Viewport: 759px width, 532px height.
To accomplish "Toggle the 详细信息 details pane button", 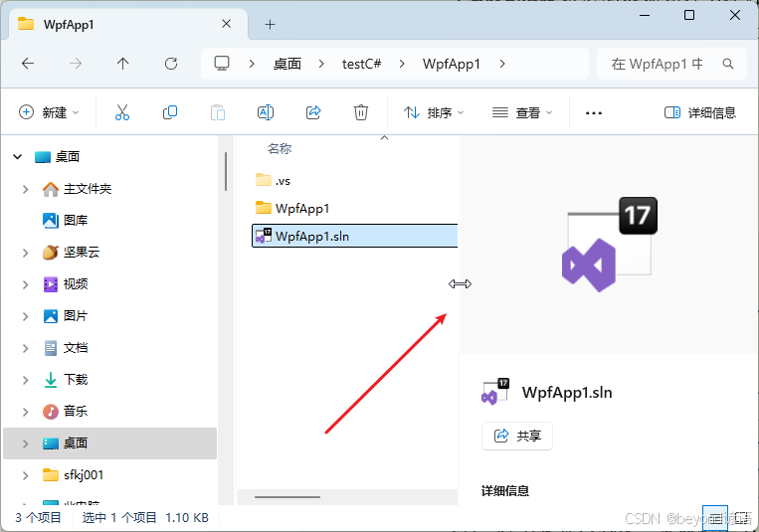I will pyautogui.click(x=700, y=112).
